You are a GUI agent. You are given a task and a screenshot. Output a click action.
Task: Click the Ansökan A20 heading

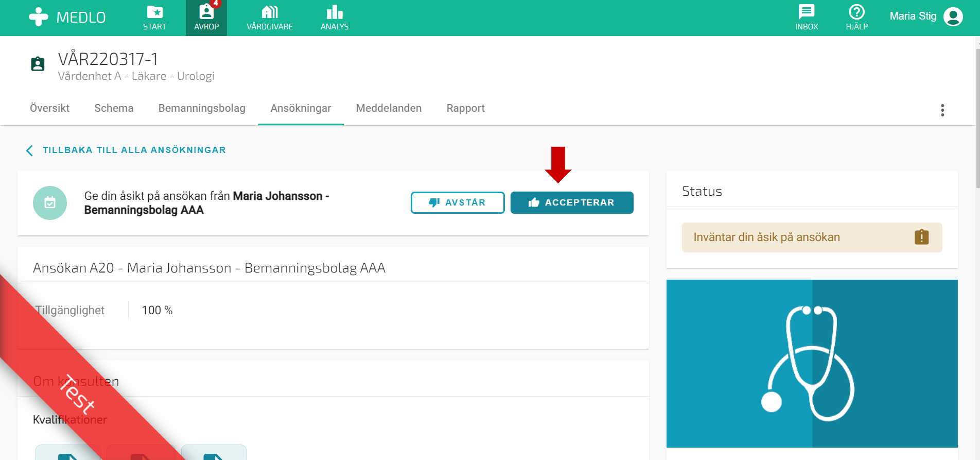[x=209, y=268]
